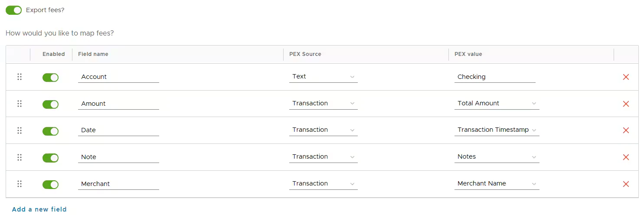Image resolution: width=644 pixels, height=215 pixels.
Task: Click the Date field name input
Action: pos(118,130)
